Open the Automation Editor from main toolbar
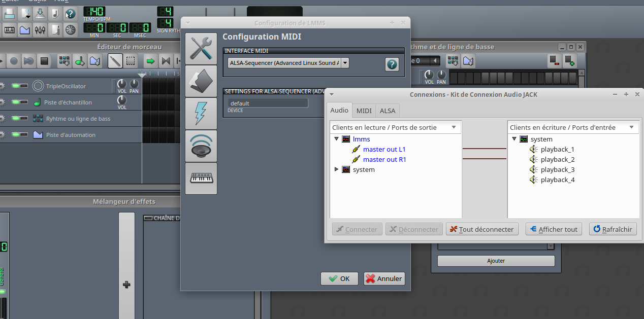 [x=25, y=29]
